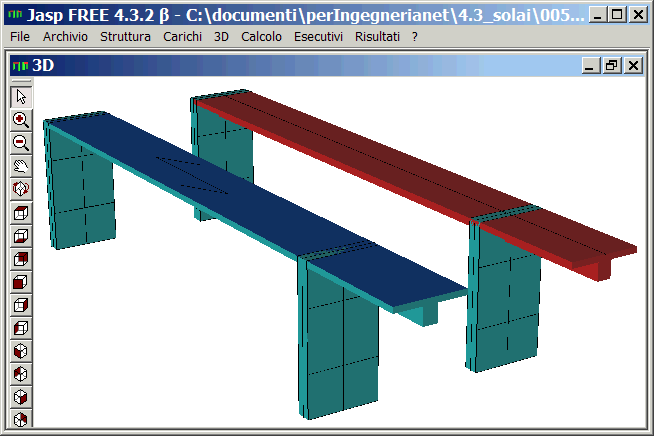Minimize the Jasp main window
This screenshot has width=654, height=436.
click(x=598, y=15)
